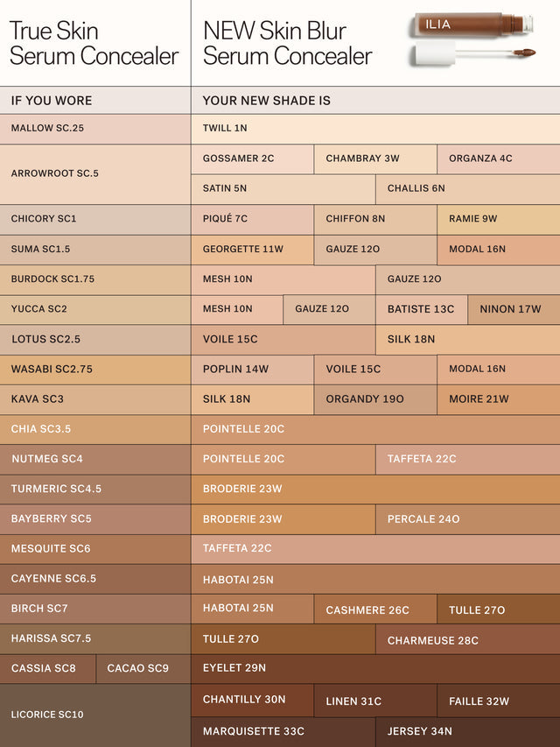The image size is (560, 747).
Task: Click the "True Skin Serum Concealer" heading
Action: coord(94,44)
